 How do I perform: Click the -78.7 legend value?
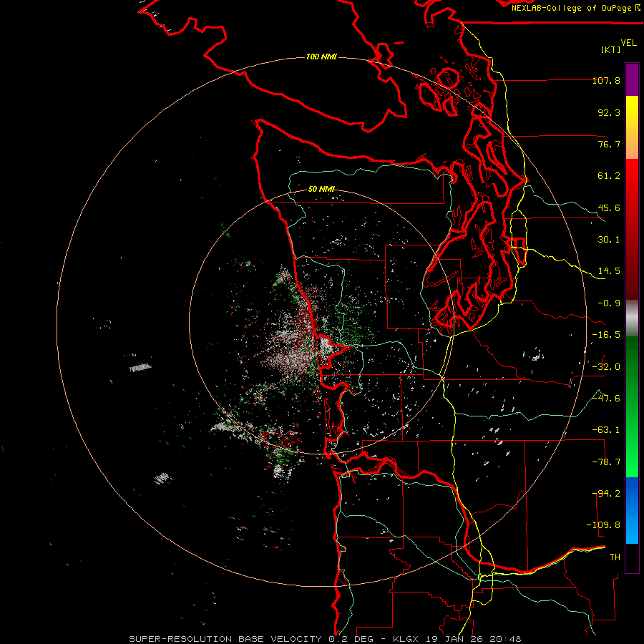(x=606, y=462)
